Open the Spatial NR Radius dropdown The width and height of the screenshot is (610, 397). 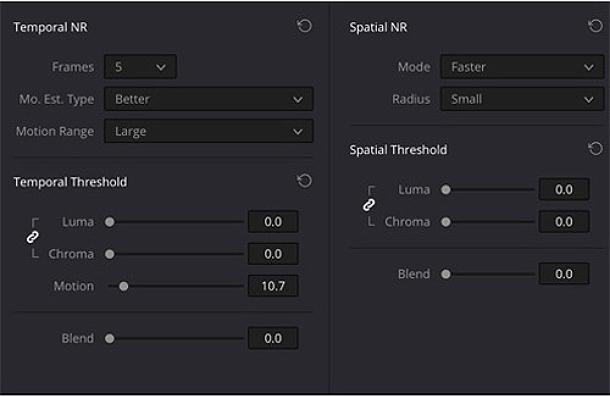[522, 99]
